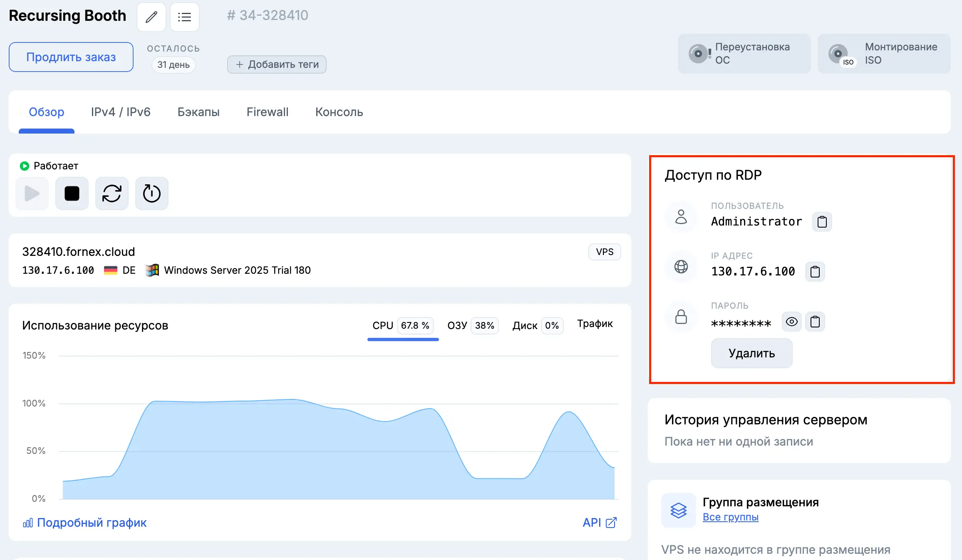Switch to the Обзор tab

point(47,112)
